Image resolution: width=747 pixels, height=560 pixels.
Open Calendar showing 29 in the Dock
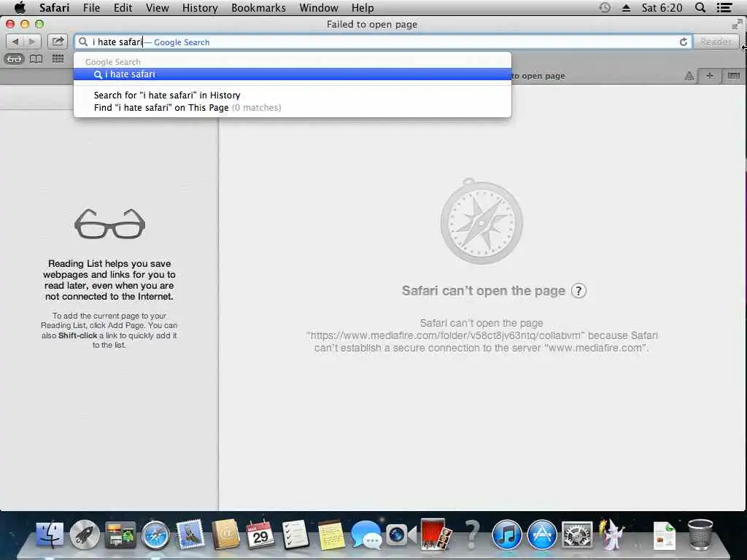pyautogui.click(x=260, y=534)
